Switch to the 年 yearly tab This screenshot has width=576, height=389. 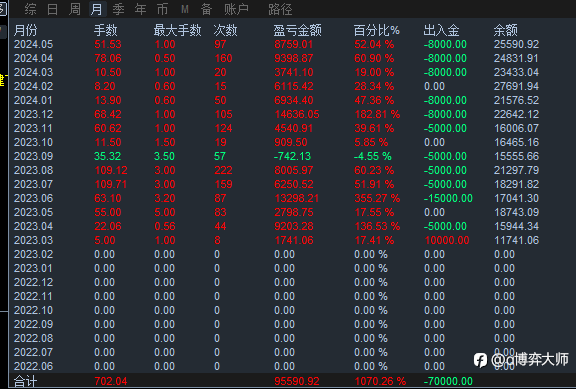click(x=140, y=9)
